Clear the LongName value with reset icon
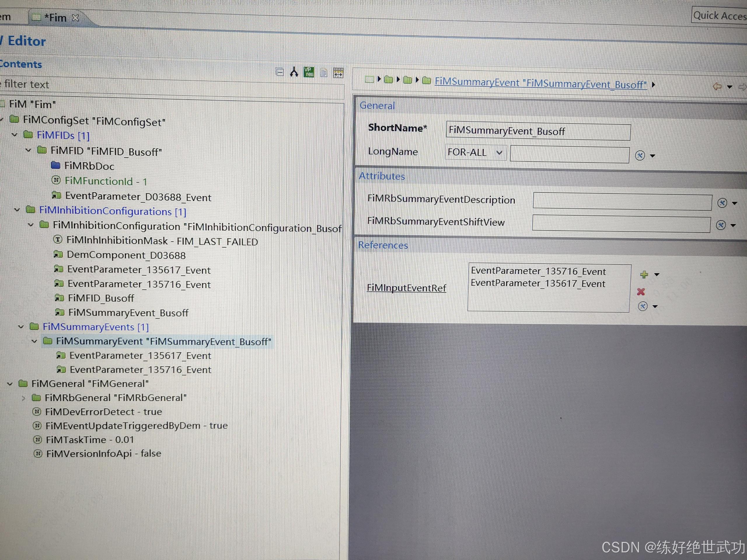The image size is (747, 560). coord(640,155)
